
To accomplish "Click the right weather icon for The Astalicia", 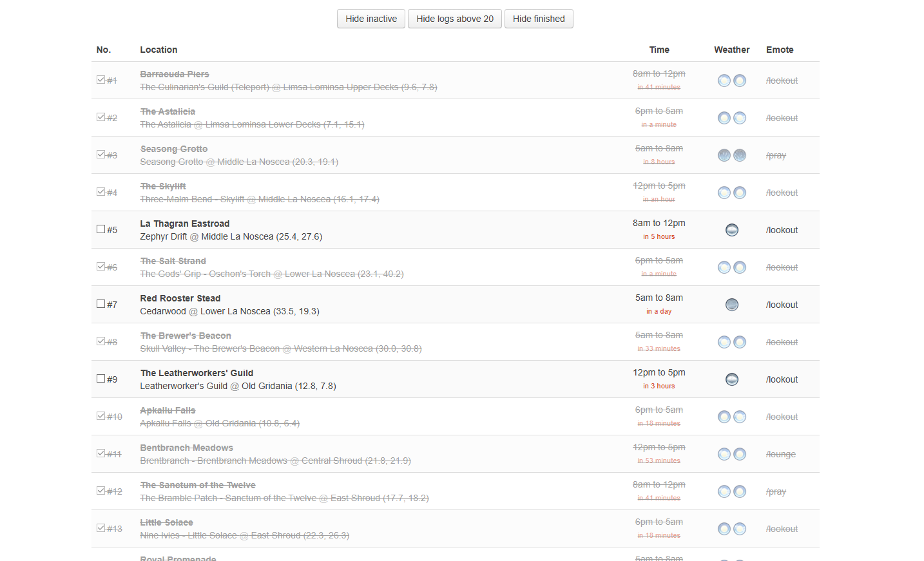I will pyautogui.click(x=740, y=118).
